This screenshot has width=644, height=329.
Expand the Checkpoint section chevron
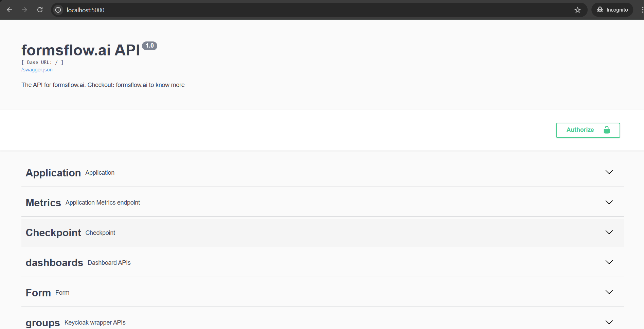(x=609, y=232)
